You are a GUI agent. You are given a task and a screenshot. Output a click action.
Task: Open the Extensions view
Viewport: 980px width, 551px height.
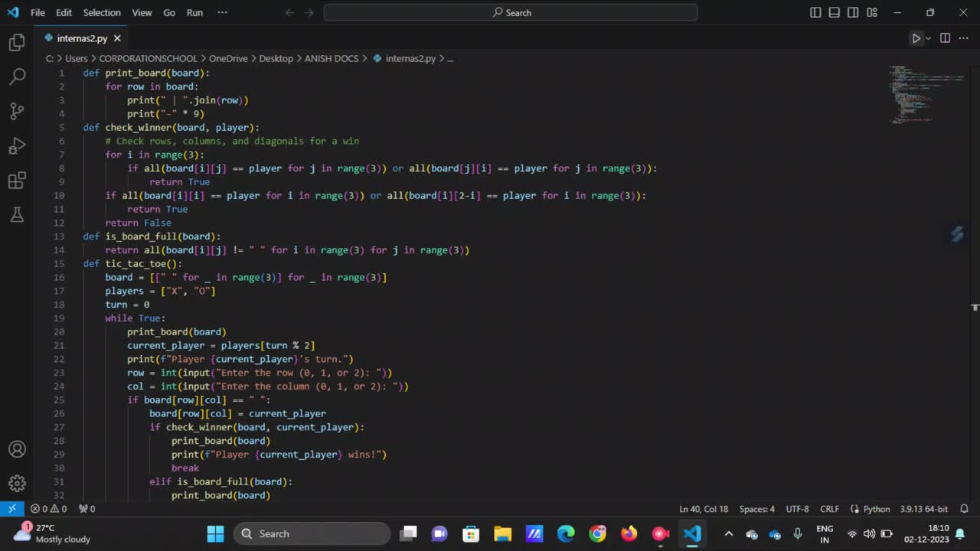tap(17, 181)
